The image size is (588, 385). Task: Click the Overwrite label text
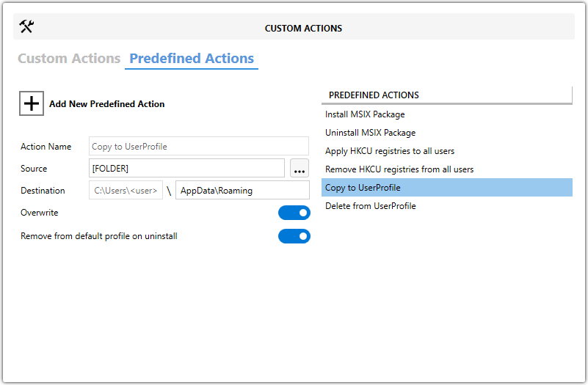(40, 213)
